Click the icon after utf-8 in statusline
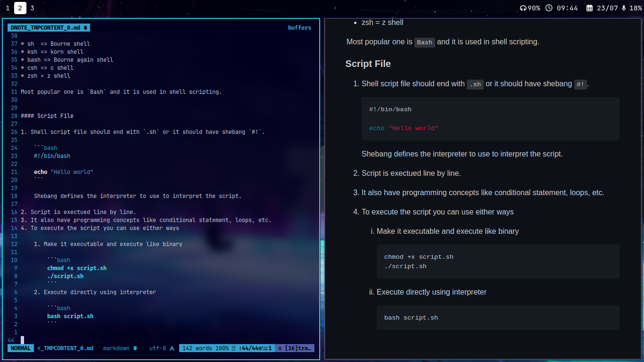The height and width of the screenshot is (362, 644). click(x=172, y=348)
